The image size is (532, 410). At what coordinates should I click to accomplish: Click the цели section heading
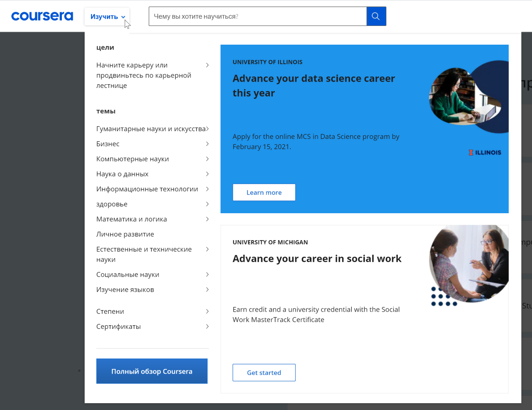105,47
